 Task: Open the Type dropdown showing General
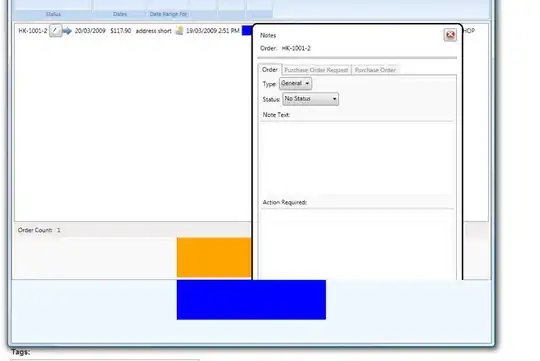click(x=295, y=83)
